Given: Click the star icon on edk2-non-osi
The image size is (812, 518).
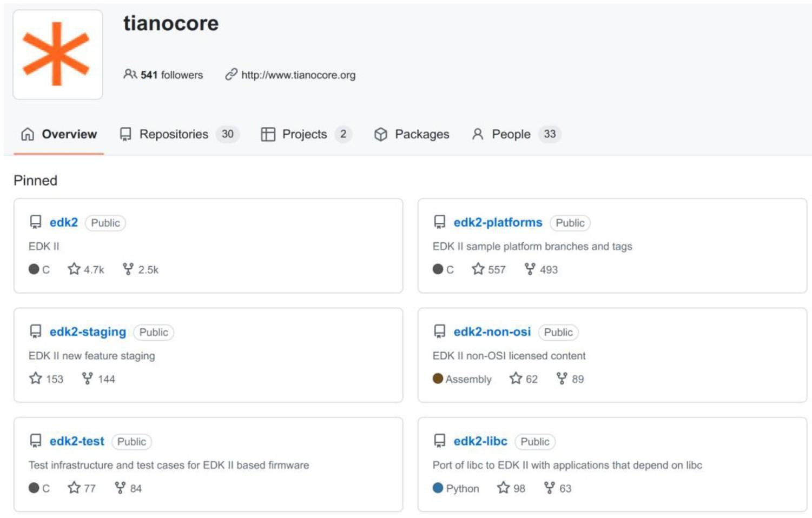Looking at the screenshot, I should (x=516, y=378).
